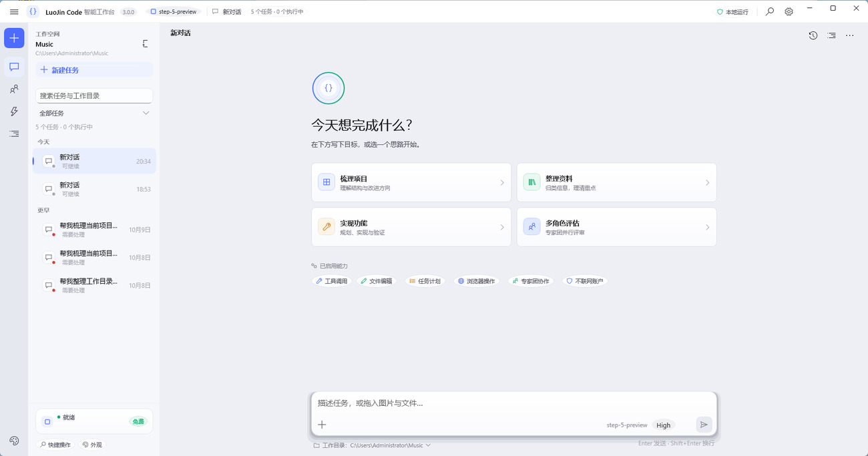
Task: Open step-5-preview model picker in input box
Action: (x=627, y=425)
